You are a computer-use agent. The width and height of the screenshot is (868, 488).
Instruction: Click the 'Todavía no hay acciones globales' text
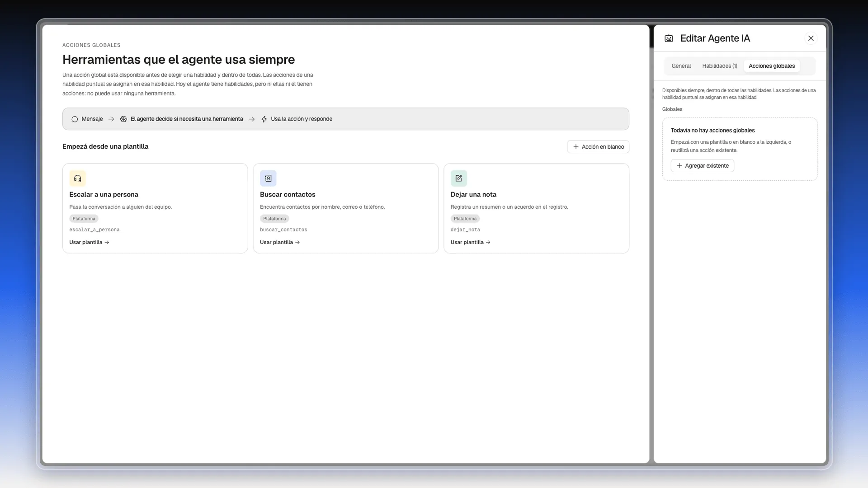click(x=712, y=131)
